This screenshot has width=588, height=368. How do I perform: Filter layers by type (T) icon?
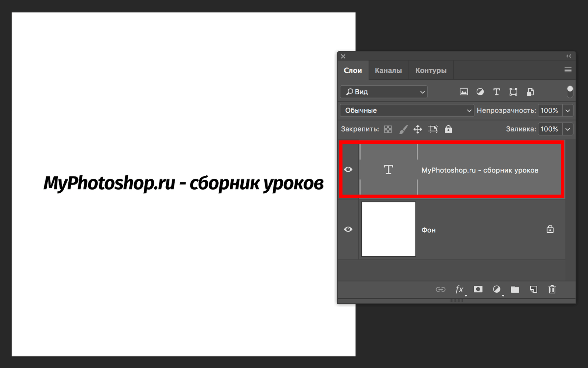point(496,92)
